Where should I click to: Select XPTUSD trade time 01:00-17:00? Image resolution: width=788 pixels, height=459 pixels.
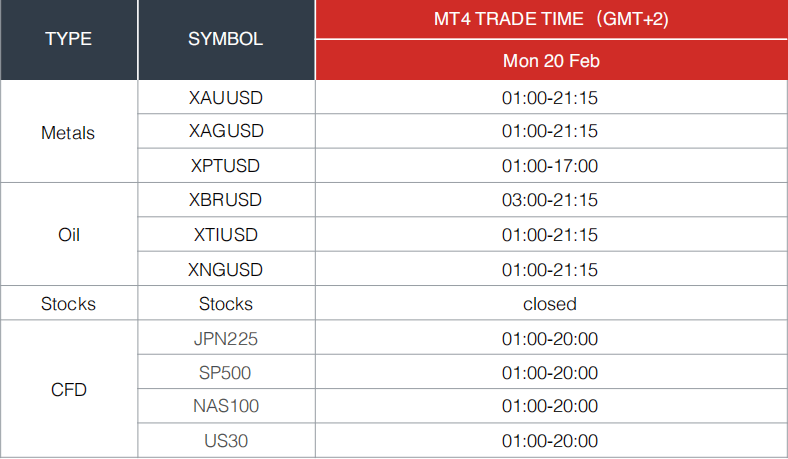(551, 165)
